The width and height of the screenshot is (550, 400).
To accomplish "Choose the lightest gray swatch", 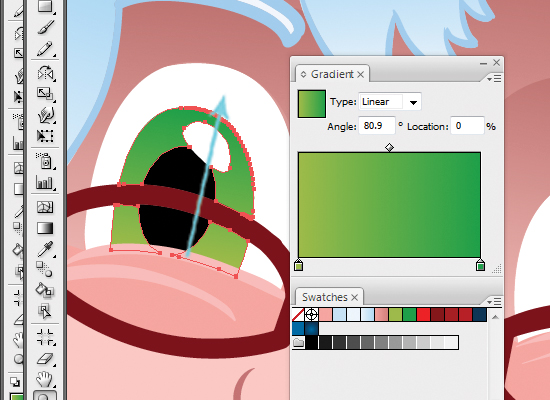I will coord(452,343).
